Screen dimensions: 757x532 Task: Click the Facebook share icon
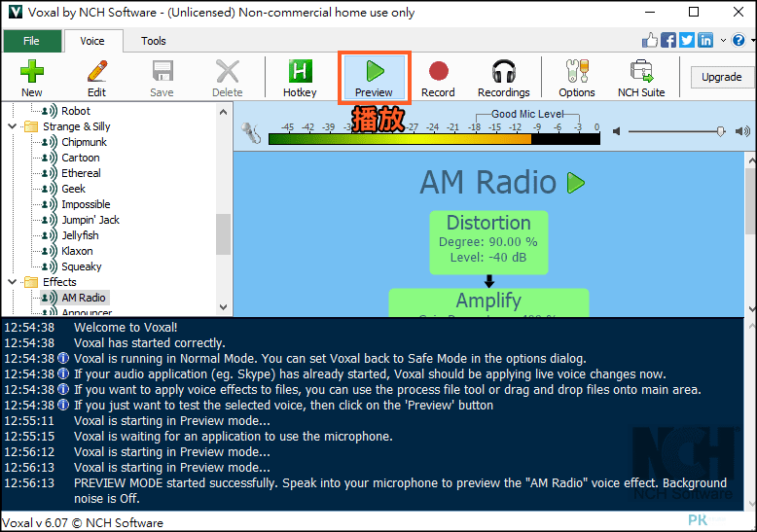668,40
